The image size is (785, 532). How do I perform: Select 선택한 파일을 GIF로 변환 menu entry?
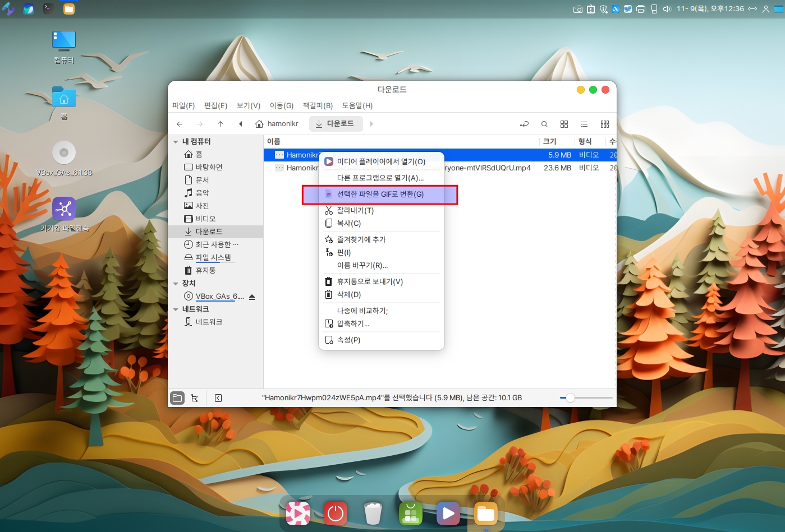pyautogui.click(x=380, y=195)
